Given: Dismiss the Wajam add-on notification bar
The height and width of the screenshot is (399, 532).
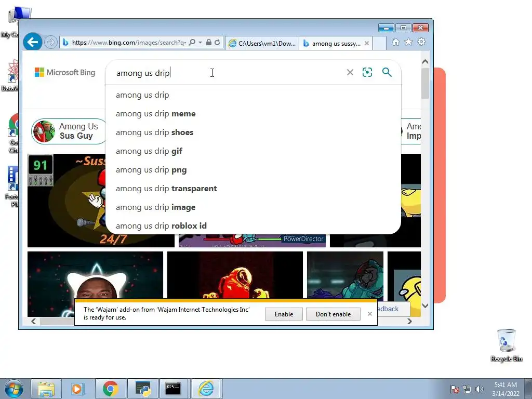Looking at the screenshot, I should 370,314.
